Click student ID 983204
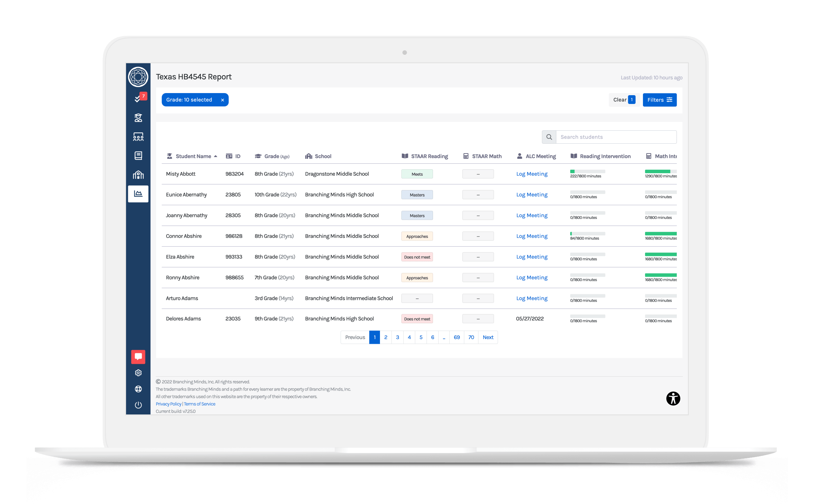 point(234,174)
